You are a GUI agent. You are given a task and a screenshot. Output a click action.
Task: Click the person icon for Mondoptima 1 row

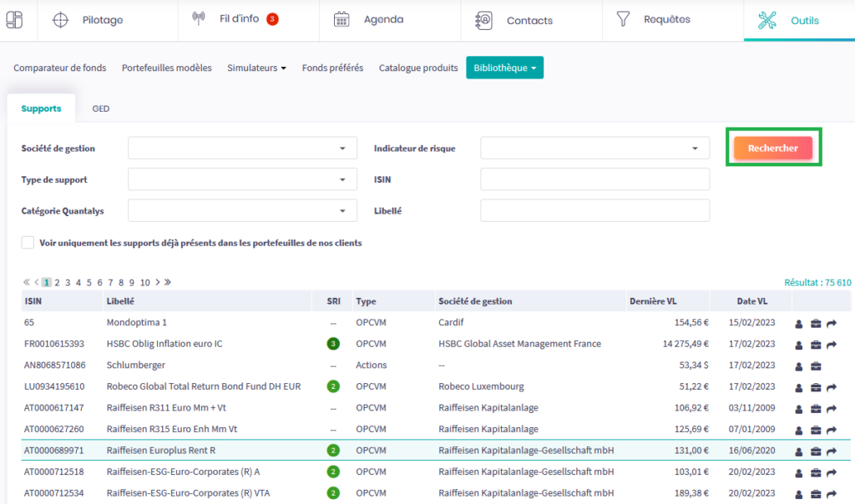[x=799, y=323]
